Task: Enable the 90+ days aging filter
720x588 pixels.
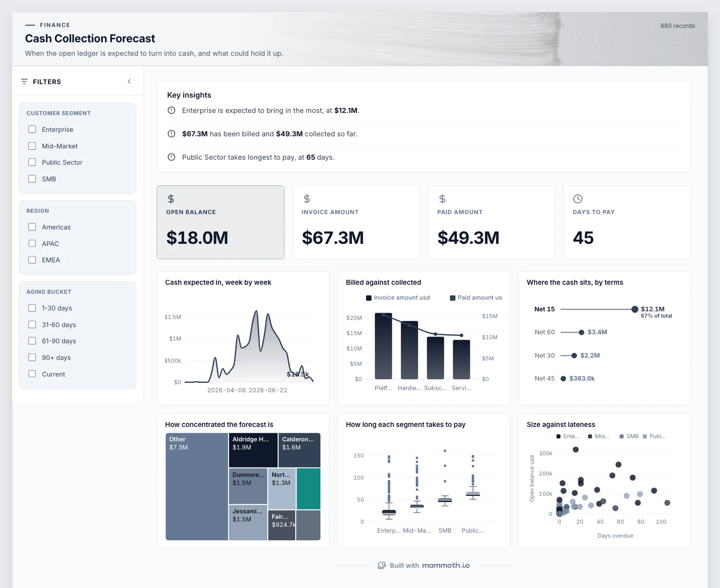Action: 32,358
